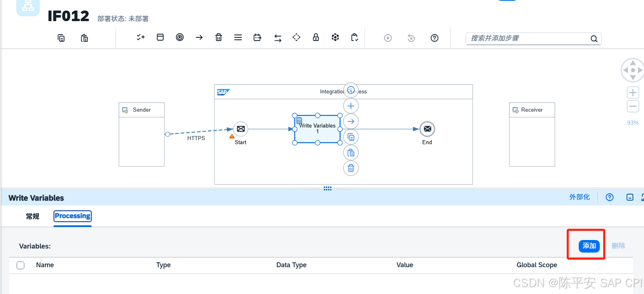Open help in Write Variables panel header
This screenshot has width=644, height=294.
click(x=610, y=197)
